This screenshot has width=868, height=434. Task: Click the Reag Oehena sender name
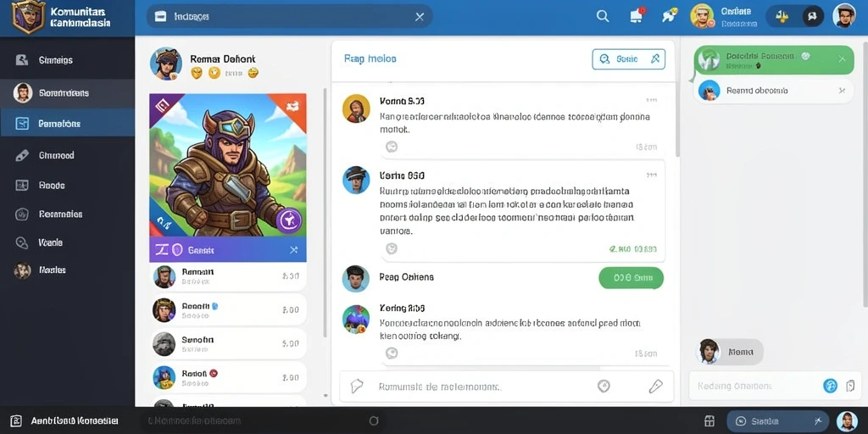pyautogui.click(x=406, y=277)
